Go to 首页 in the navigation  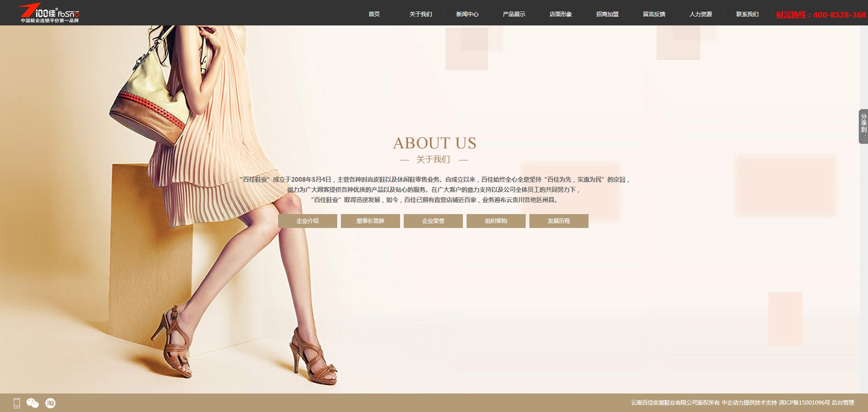[x=374, y=14]
